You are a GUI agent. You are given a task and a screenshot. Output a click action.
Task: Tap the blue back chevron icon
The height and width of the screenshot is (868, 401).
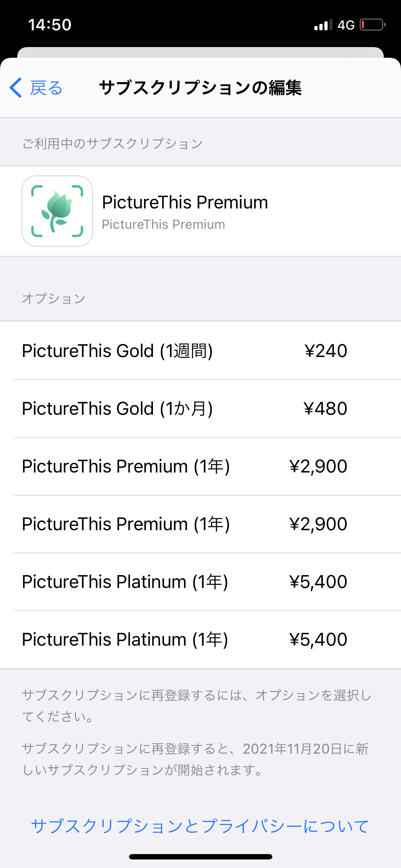[x=16, y=88]
